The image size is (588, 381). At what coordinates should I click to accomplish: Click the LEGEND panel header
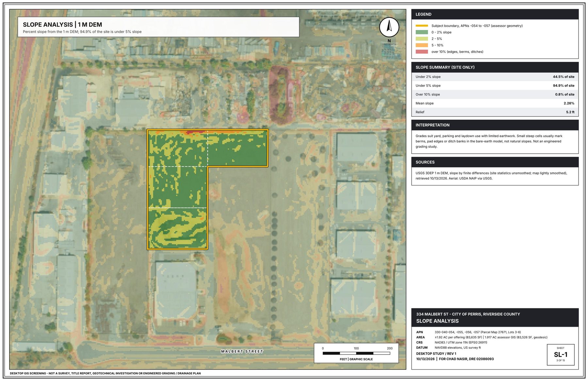tap(495, 14)
